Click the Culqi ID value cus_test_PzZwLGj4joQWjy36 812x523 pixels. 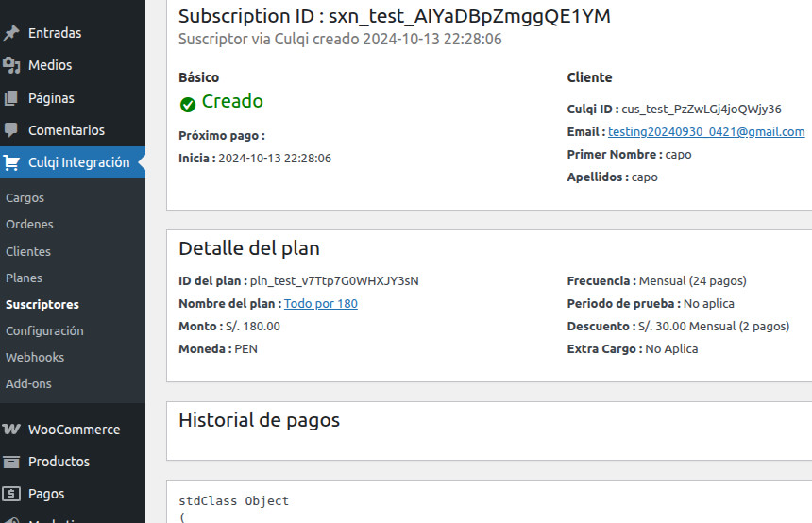(x=702, y=110)
